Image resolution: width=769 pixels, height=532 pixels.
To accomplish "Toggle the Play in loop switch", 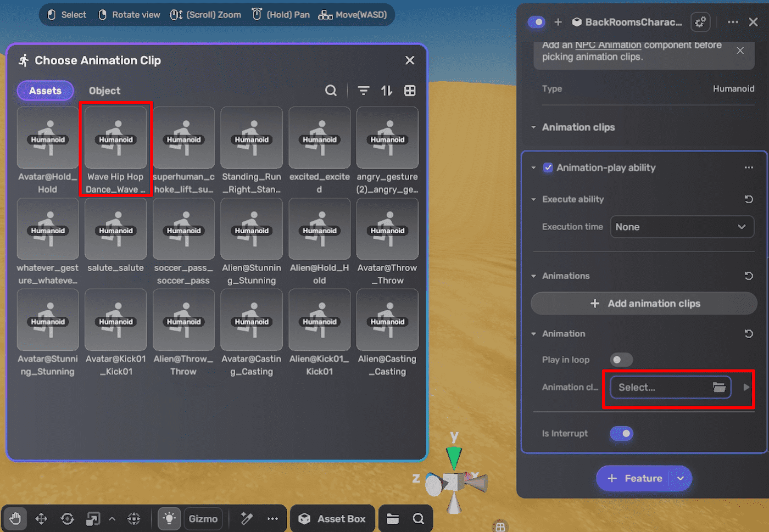I will click(621, 360).
